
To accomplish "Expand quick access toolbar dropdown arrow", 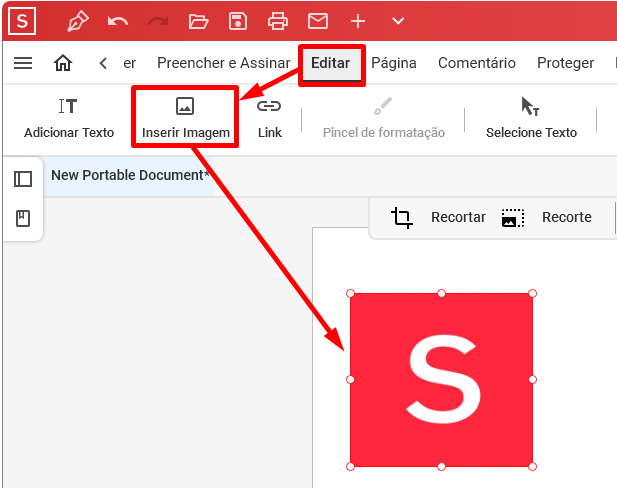I will 398,21.
